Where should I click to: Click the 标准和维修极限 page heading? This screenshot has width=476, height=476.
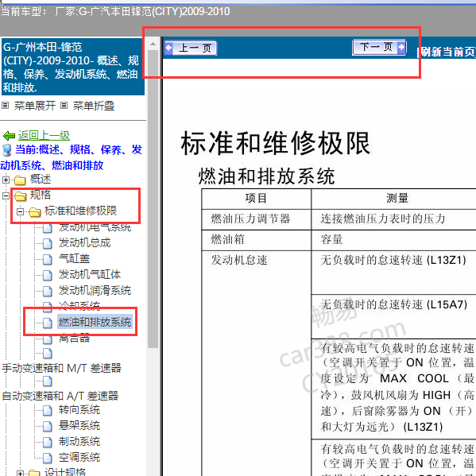tap(275, 144)
